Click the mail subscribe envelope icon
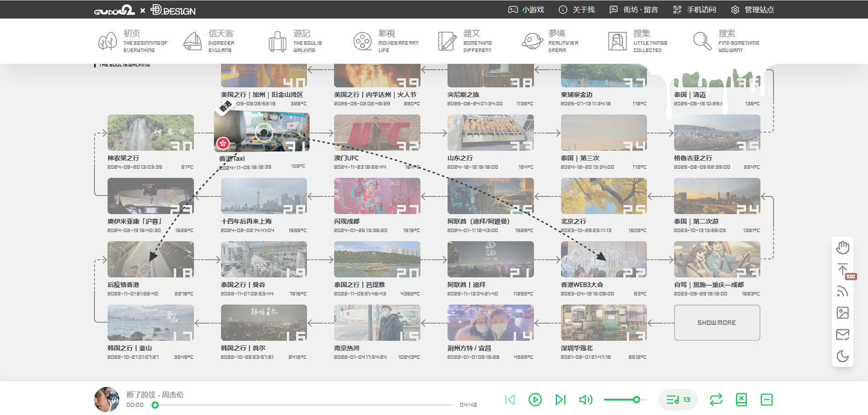Viewport: 868px width, 415px height. tap(842, 334)
